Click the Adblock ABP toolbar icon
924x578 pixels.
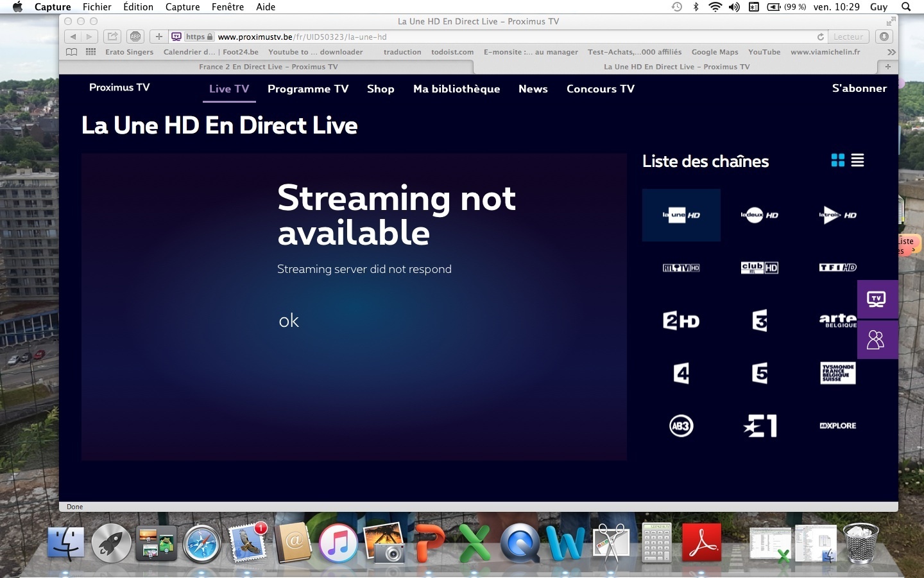click(135, 37)
